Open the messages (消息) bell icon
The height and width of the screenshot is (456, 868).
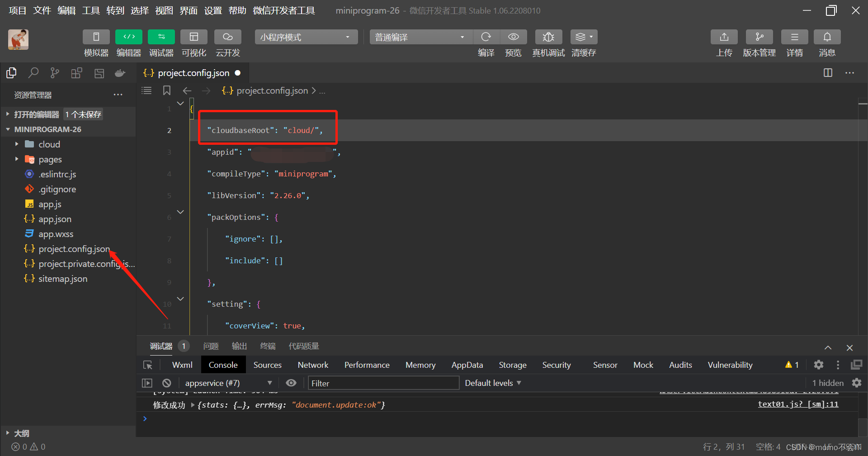827,37
